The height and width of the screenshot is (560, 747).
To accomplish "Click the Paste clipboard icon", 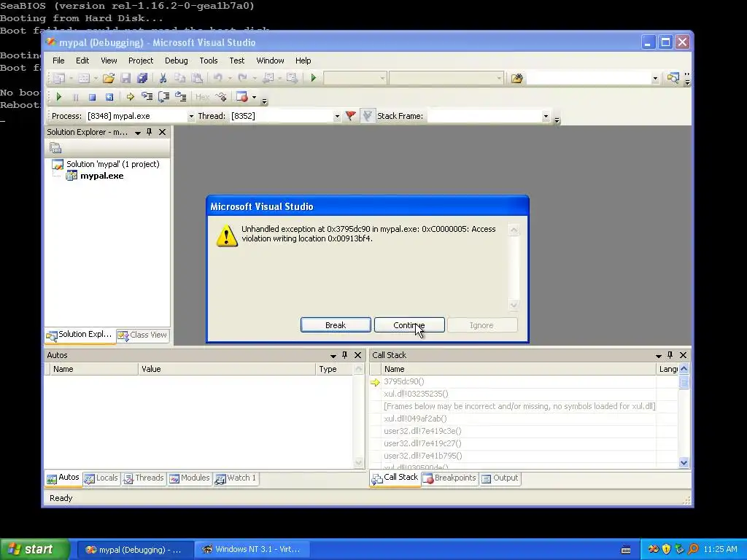I will pos(196,78).
